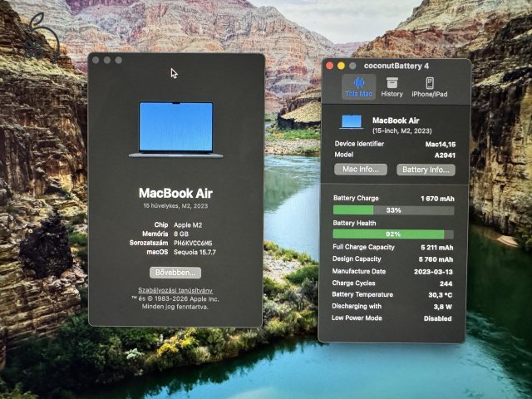Click the battery temperature 30,3 °C
532x399 pixels.
pos(440,295)
